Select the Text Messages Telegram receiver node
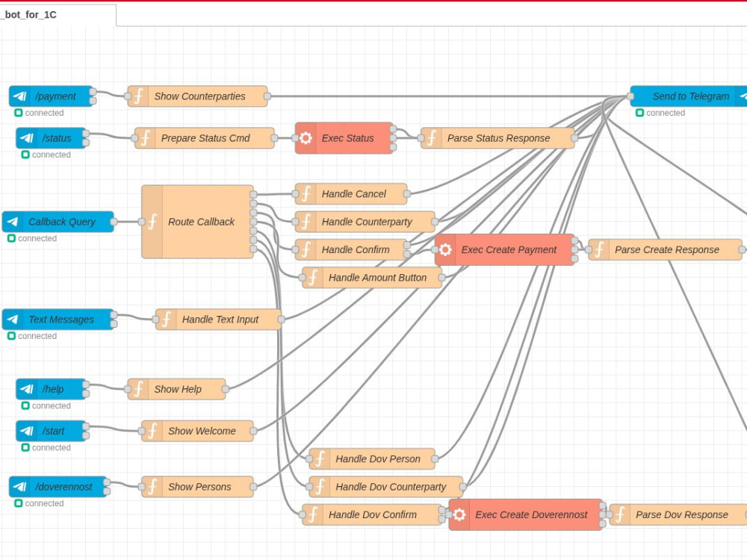Viewport: 747px width, 560px height. click(x=58, y=320)
